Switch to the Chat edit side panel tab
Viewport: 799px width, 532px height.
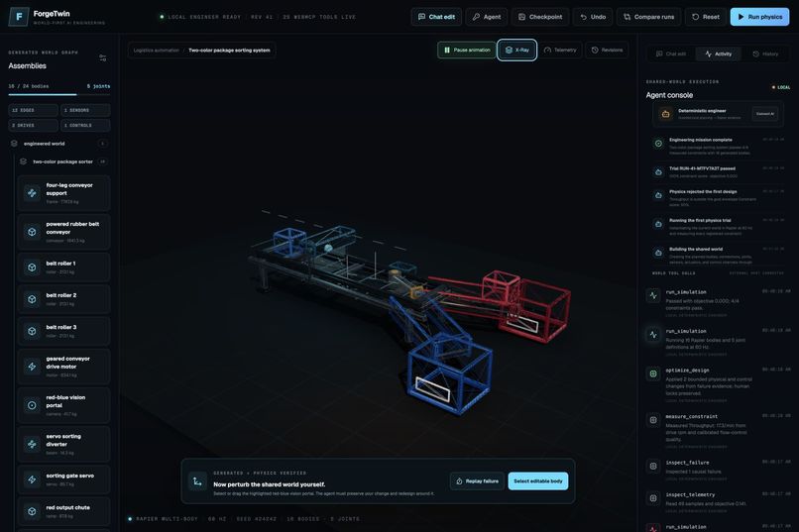[x=670, y=53]
